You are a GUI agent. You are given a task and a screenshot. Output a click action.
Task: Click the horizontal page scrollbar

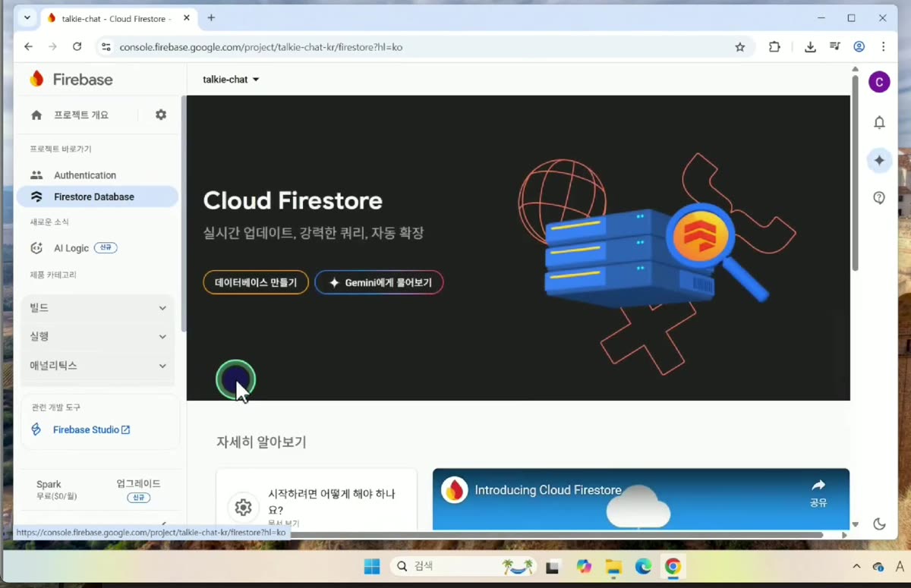pos(555,535)
